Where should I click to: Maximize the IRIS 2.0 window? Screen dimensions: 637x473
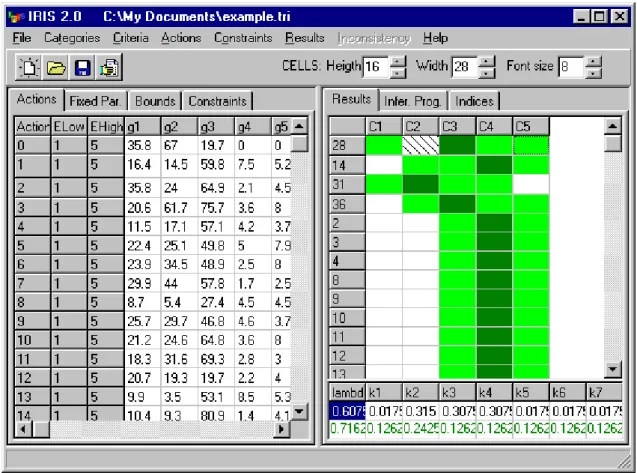(x=600, y=17)
